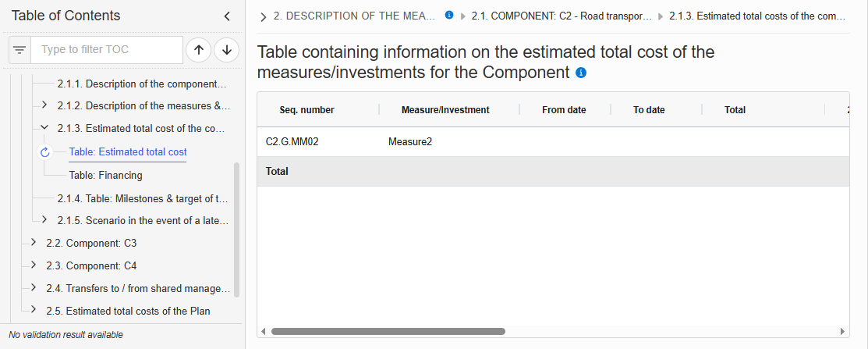Viewport: 868px width, 349px height.
Task: Go to next TOC item with down arrow
Action: 226,50
